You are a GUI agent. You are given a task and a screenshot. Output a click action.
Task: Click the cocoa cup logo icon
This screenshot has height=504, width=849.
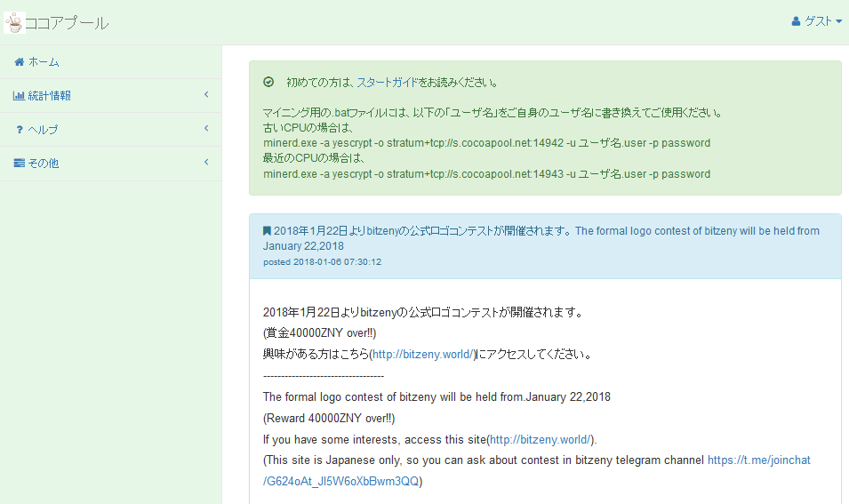[x=14, y=23]
